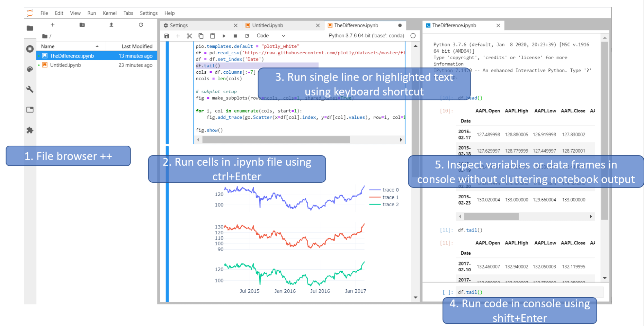This screenshot has width=644, height=326.
Task: Stop the kernel with stop icon
Action: coord(235,36)
